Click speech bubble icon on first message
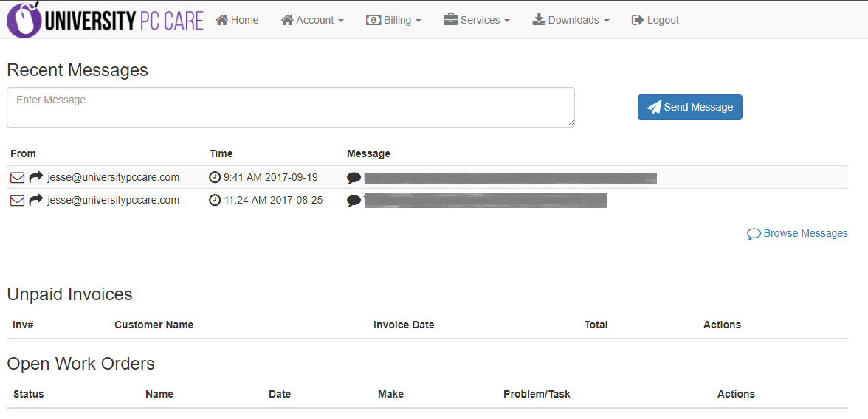Viewport: 868px width, 419px height. coord(354,179)
